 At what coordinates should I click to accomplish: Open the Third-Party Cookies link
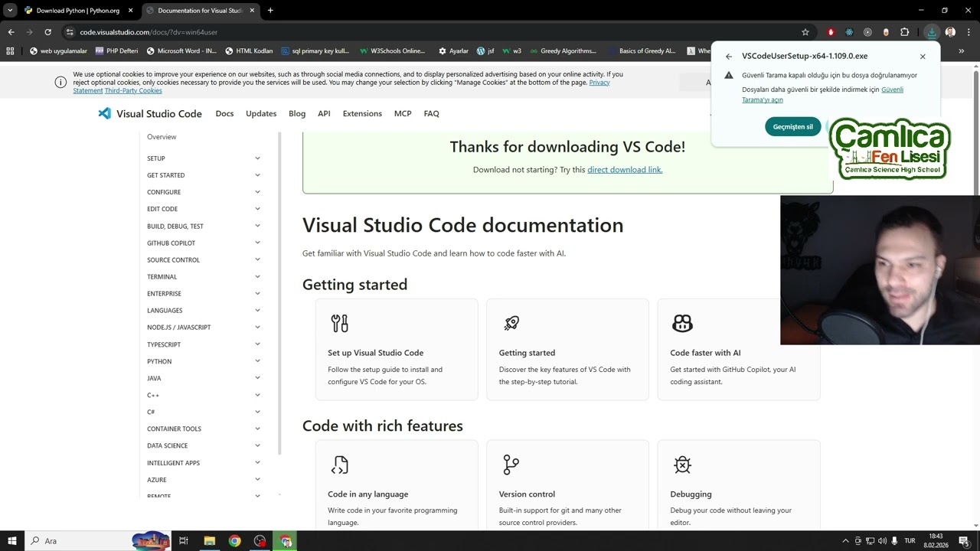(x=133, y=90)
